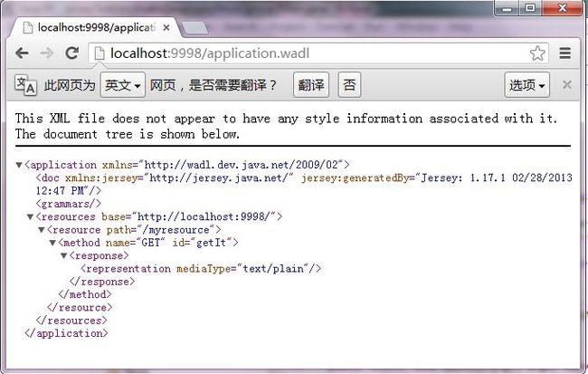Maximize the browser window

tap(530, 7)
